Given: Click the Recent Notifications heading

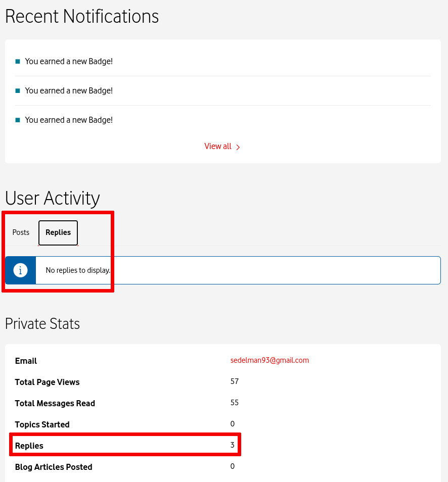Looking at the screenshot, I should coord(82,16).
